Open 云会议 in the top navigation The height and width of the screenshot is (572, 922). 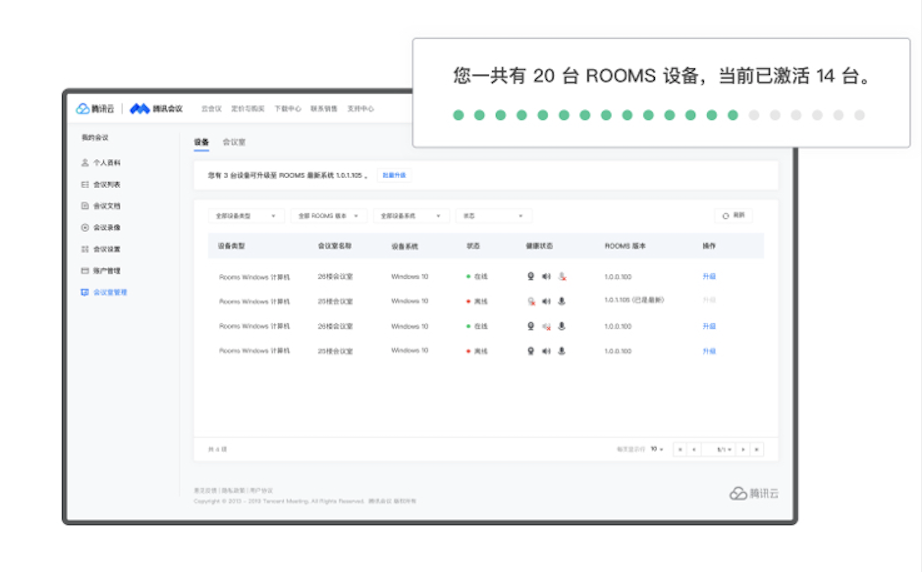(x=211, y=109)
